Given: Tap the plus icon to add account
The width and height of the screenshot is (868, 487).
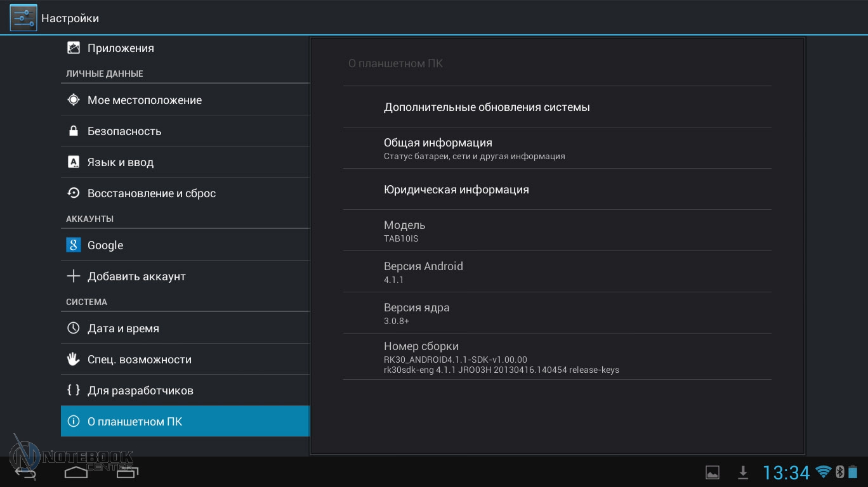Looking at the screenshot, I should coord(74,276).
